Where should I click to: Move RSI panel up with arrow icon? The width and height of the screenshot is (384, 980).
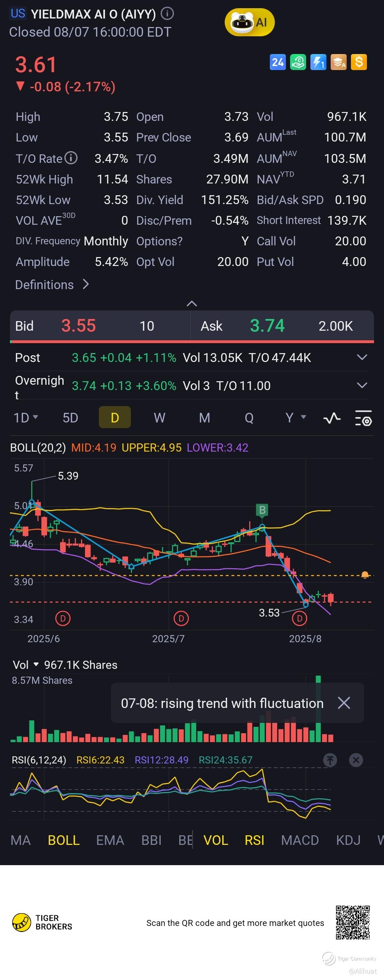(x=330, y=760)
